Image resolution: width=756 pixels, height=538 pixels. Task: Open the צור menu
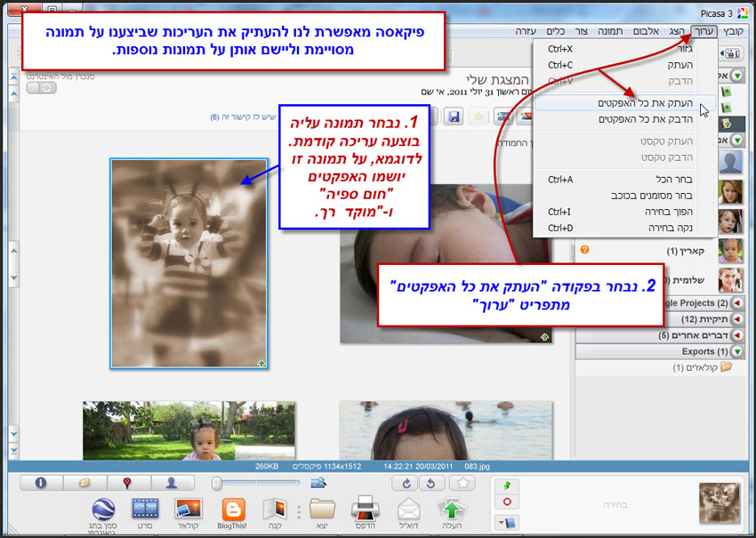[581, 32]
